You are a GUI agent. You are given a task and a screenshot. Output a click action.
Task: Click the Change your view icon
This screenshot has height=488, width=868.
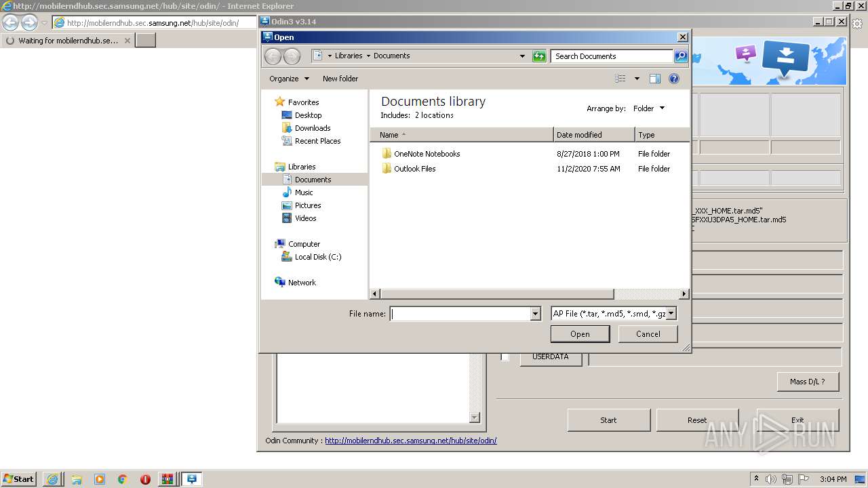tap(620, 79)
